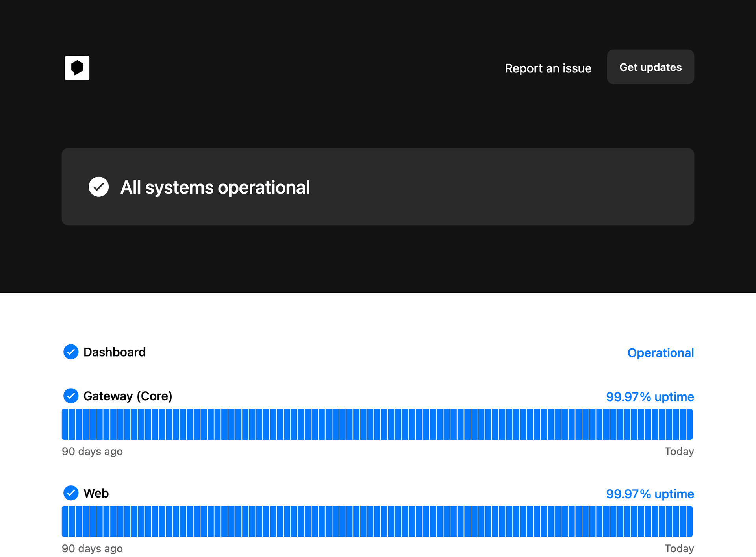Click the last day bar of Gateway uptime
Image resolution: width=756 pixels, height=557 pixels.
[689, 424]
